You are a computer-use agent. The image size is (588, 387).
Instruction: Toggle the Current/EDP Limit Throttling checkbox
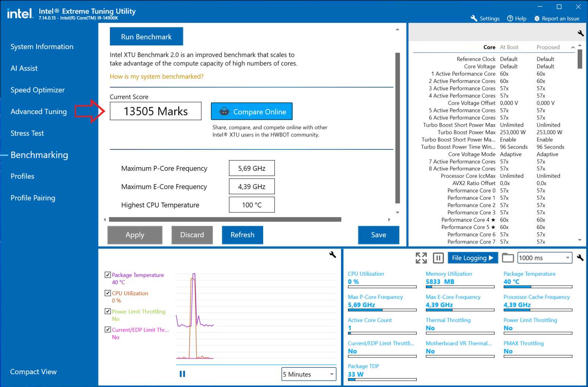[x=108, y=330]
